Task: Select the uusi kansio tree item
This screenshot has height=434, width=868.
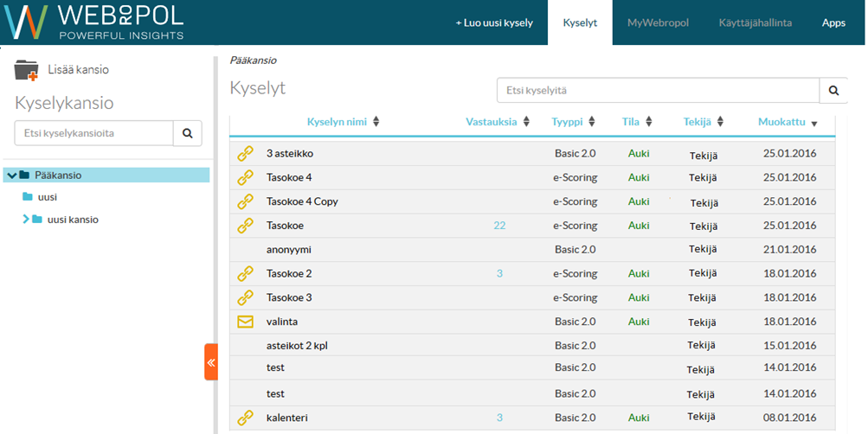Action: pos(73,220)
